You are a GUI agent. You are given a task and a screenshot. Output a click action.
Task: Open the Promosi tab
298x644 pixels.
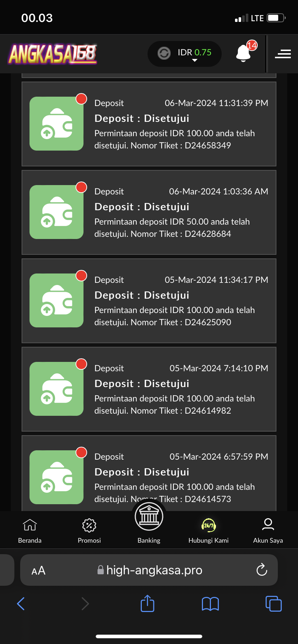click(89, 531)
